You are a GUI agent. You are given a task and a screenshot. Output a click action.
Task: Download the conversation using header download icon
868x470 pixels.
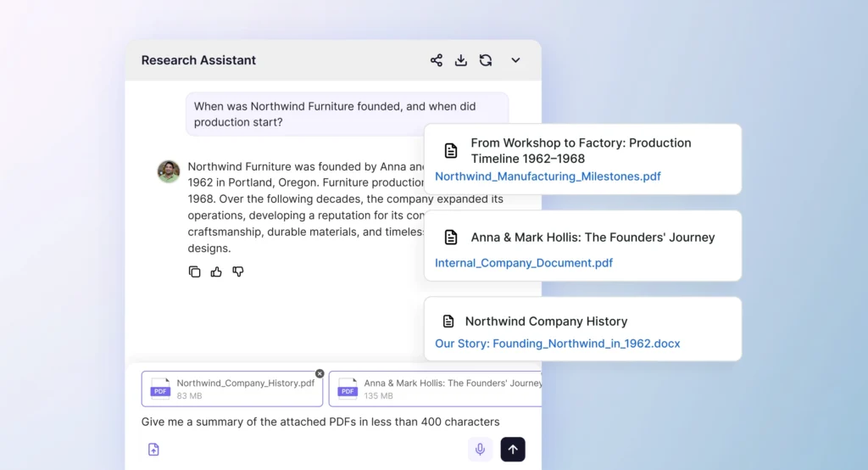(460, 60)
